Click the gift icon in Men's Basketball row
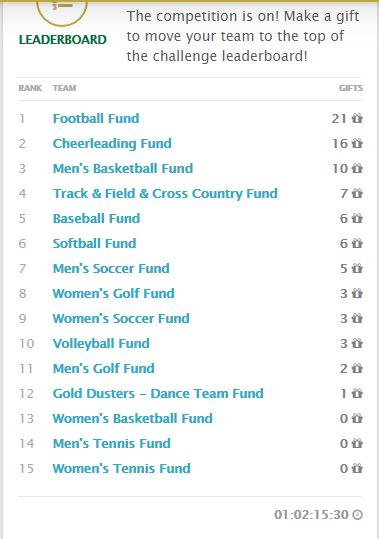379x539 pixels. click(357, 168)
